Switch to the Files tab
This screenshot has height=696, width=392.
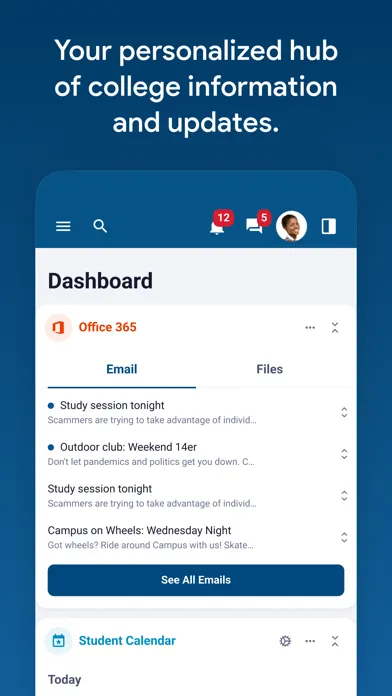pos(269,369)
